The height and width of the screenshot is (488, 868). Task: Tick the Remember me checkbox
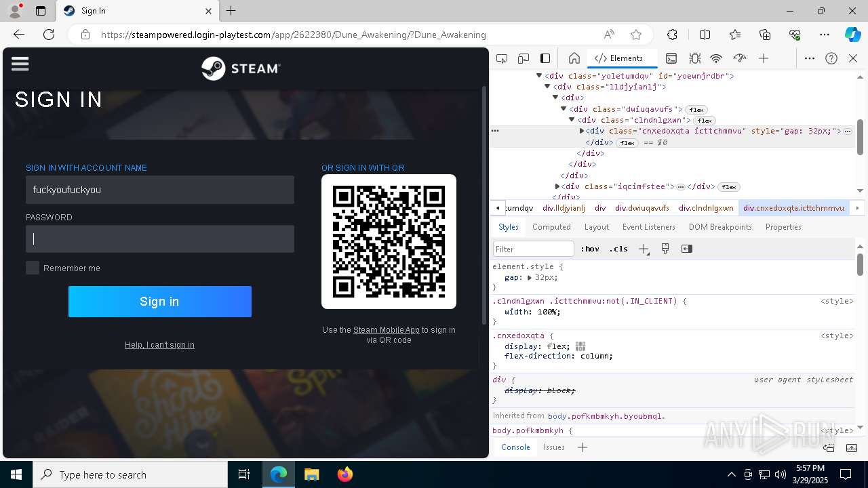coord(33,268)
